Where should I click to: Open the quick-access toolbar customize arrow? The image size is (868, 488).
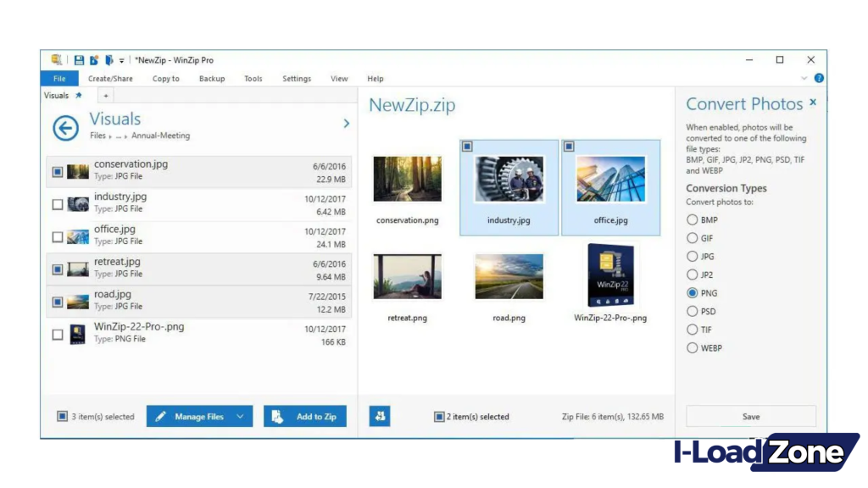click(x=121, y=61)
